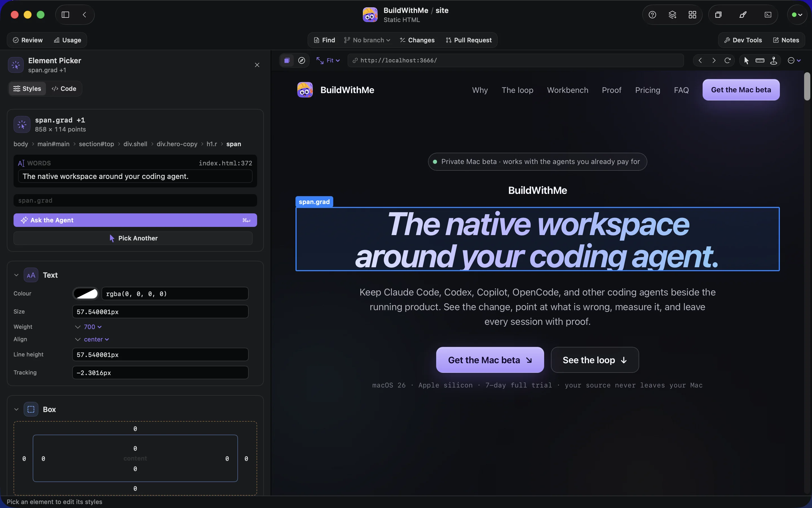
Task: Open the Usage tab
Action: [67, 40]
